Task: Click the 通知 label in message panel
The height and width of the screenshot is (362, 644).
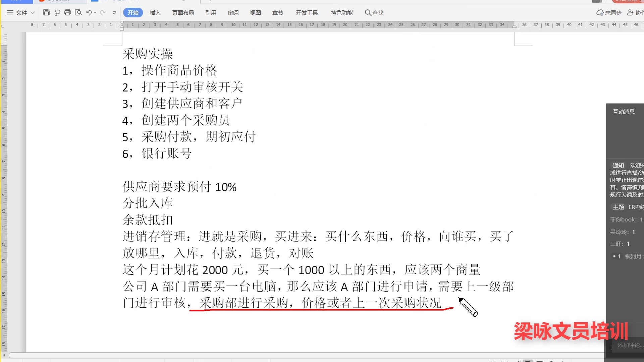Action: [x=618, y=165]
